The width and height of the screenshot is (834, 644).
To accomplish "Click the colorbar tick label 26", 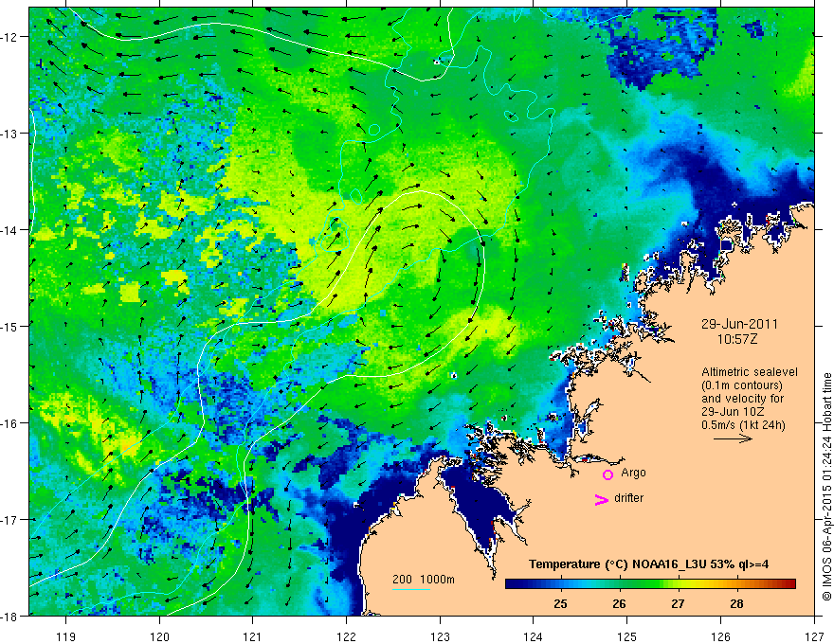I will click(619, 603).
